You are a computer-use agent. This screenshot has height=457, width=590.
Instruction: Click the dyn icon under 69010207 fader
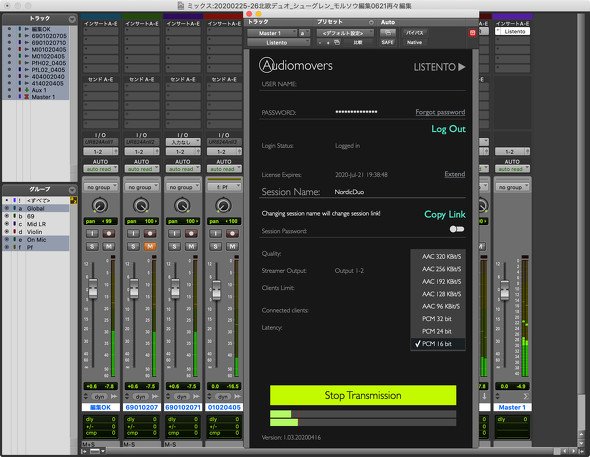click(x=141, y=396)
